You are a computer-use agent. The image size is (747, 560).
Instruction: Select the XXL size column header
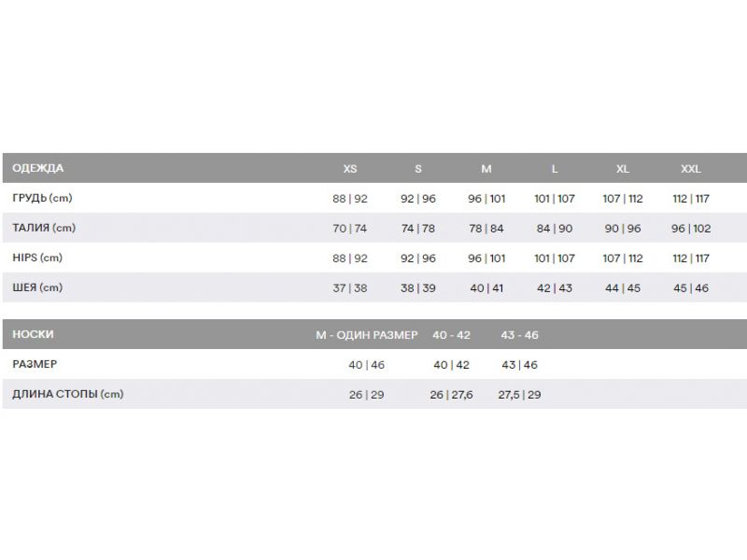pos(691,169)
